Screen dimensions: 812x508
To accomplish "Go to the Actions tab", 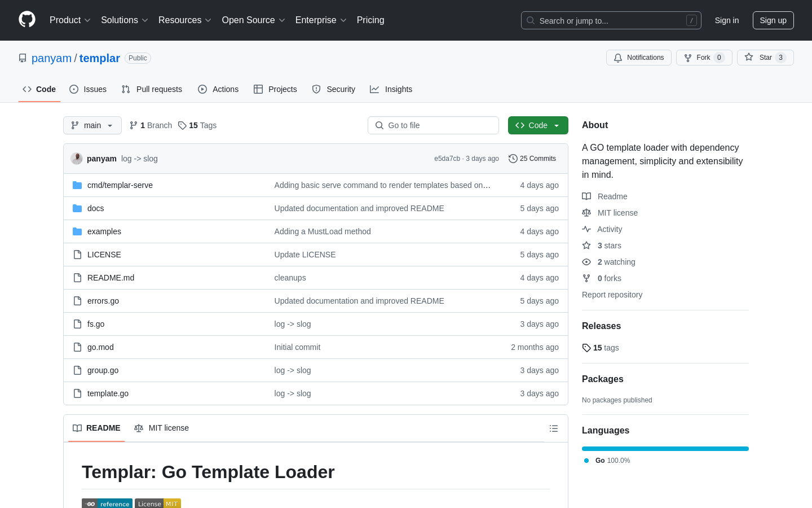I will pyautogui.click(x=218, y=89).
